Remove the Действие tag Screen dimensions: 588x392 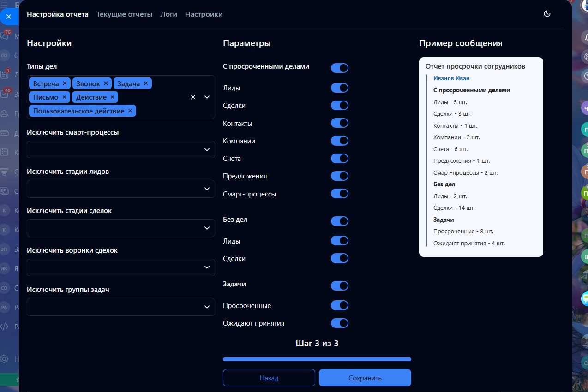point(113,97)
